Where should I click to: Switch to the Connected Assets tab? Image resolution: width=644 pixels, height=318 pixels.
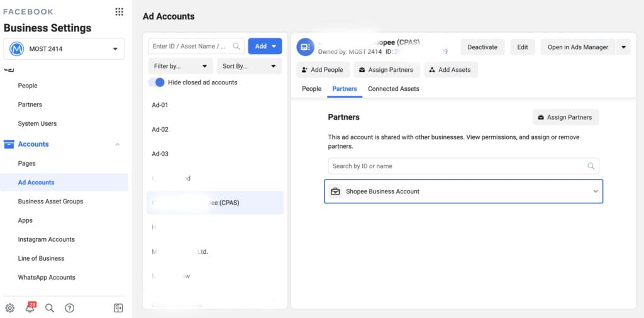point(394,89)
